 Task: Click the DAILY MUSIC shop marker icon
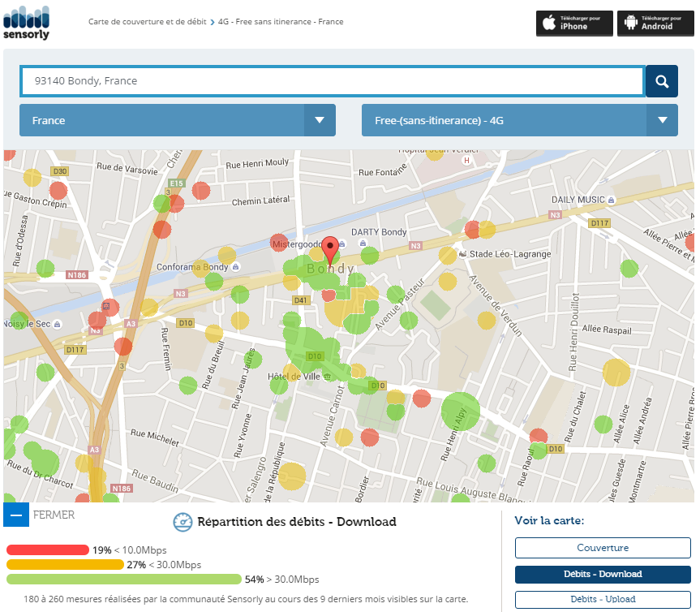tap(612, 200)
